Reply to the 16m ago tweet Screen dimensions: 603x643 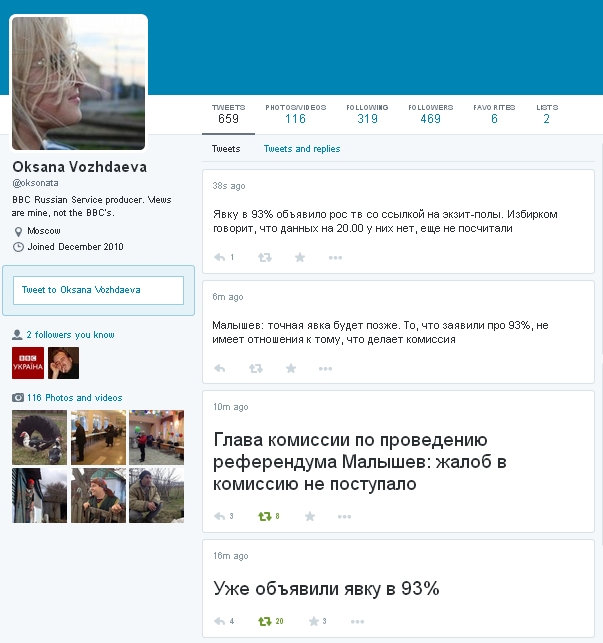(x=220, y=621)
